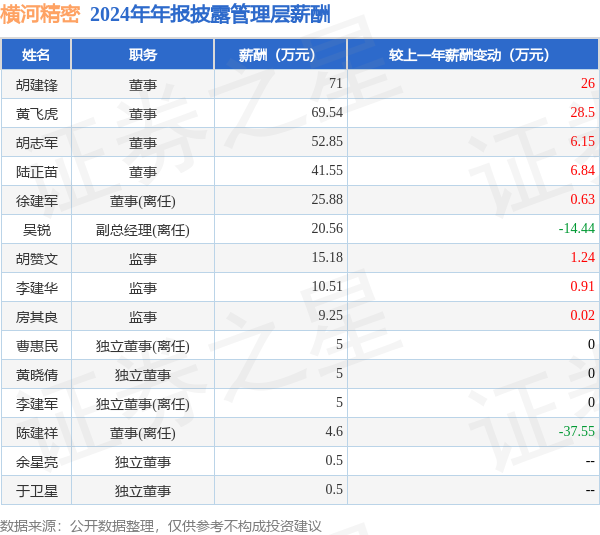Click 徐建军's 董事(离任) position cell

[143, 201]
